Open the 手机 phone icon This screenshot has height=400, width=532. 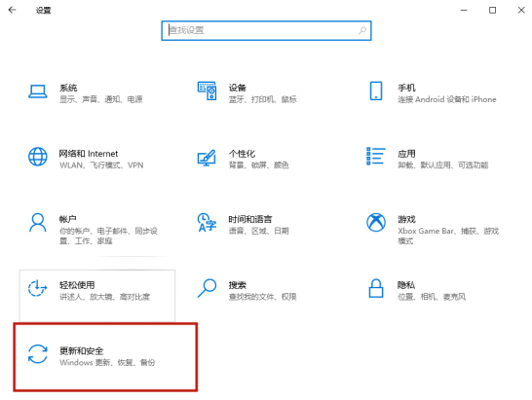(x=376, y=91)
